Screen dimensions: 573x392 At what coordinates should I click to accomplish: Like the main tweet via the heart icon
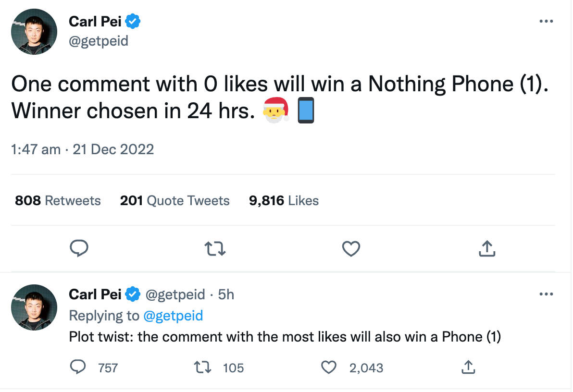[x=351, y=248]
